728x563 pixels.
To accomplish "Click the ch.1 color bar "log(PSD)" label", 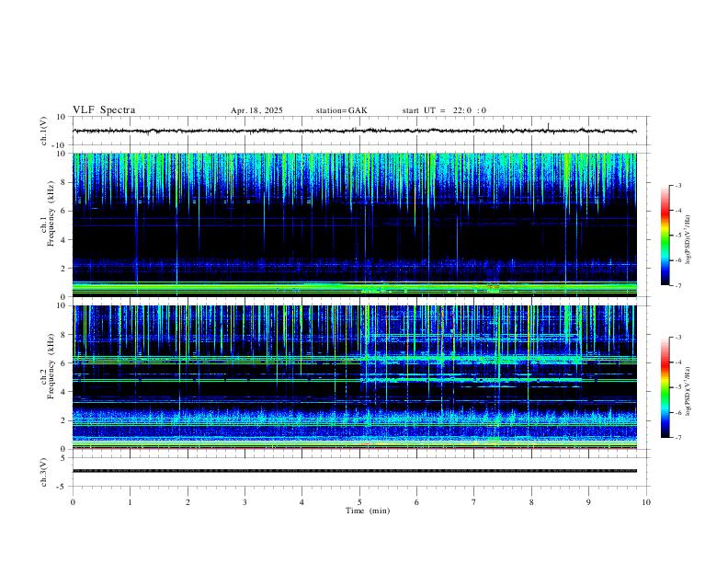I will 688,240.
